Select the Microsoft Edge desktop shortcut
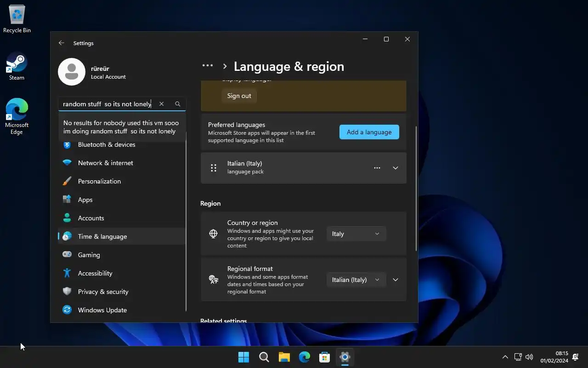The image size is (588, 368). pyautogui.click(x=17, y=116)
